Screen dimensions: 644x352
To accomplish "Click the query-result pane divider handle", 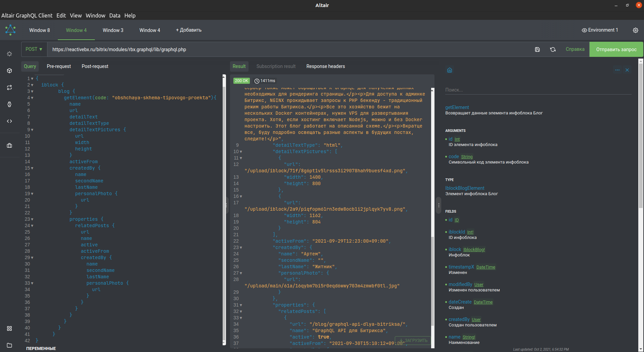I will tap(226, 205).
